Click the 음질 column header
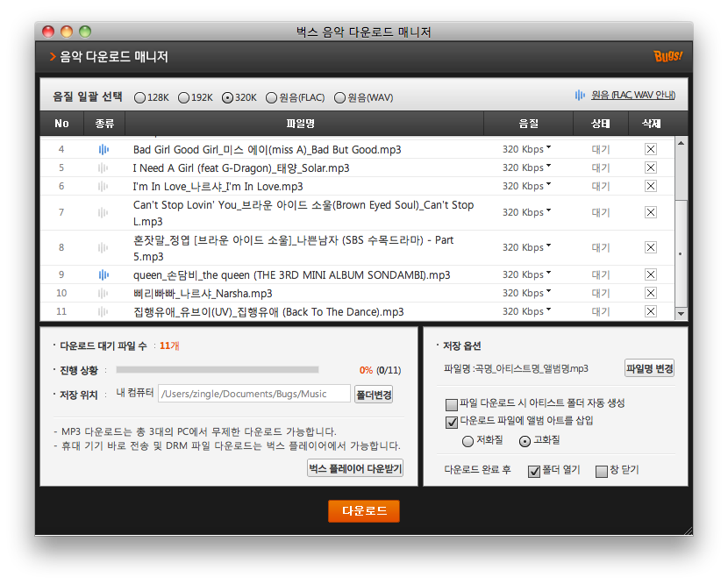 coord(528,124)
